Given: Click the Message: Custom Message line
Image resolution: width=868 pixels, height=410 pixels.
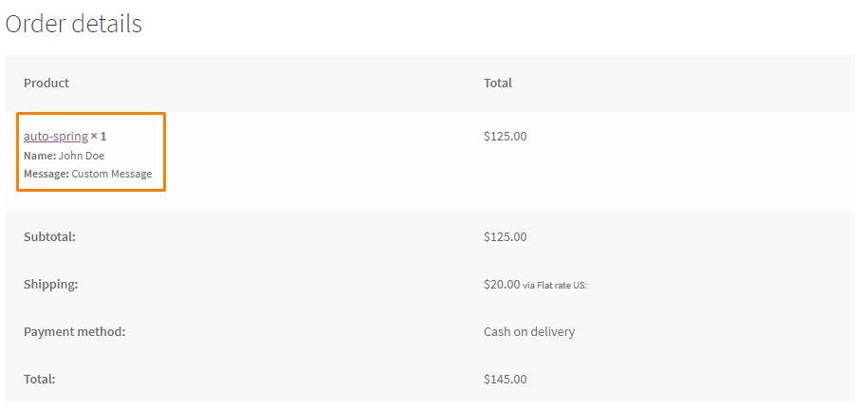Looking at the screenshot, I should coord(87,174).
